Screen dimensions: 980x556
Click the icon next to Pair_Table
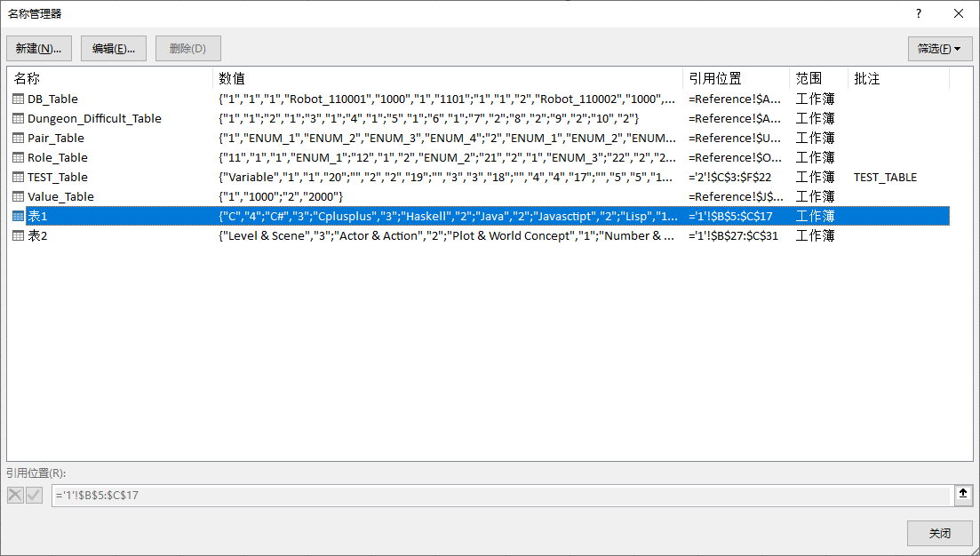[19, 138]
